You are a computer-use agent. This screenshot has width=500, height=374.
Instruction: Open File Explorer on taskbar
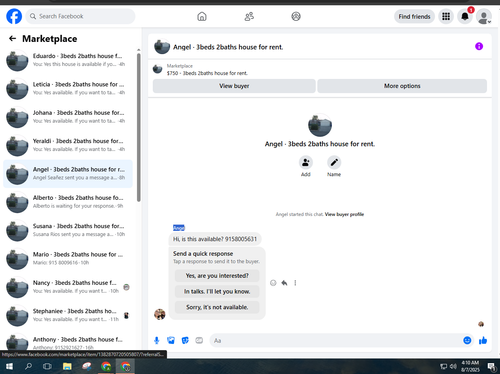pyautogui.click(x=67, y=367)
